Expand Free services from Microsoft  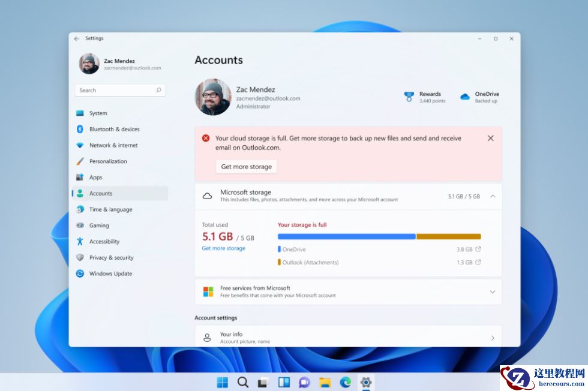pyautogui.click(x=493, y=291)
